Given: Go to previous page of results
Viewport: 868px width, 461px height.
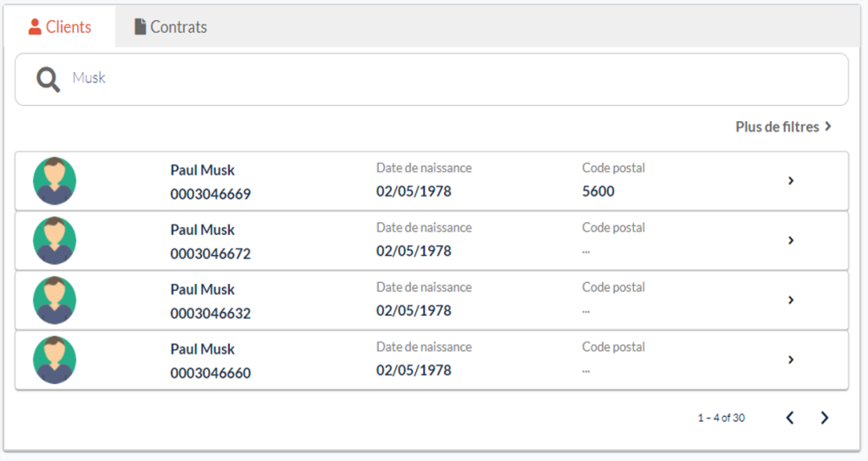Looking at the screenshot, I should [x=790, y=418].
